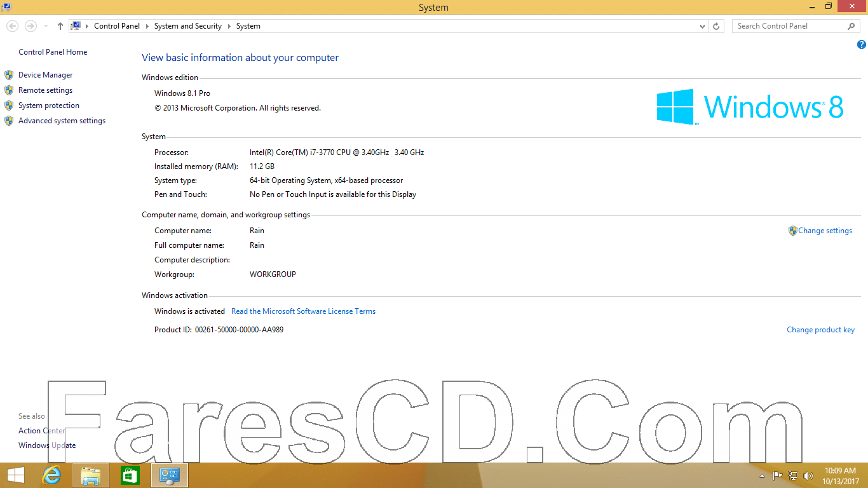Click the shield icon beside System protection
This screenshot has height=488, width=868.
pos(9,105)
